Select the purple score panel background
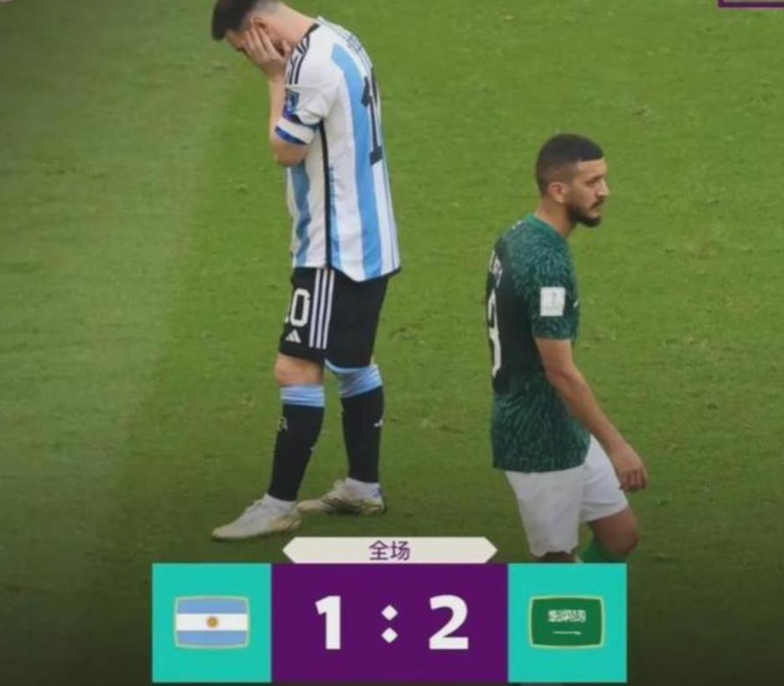Screen dimensions: 784x686 390,623
